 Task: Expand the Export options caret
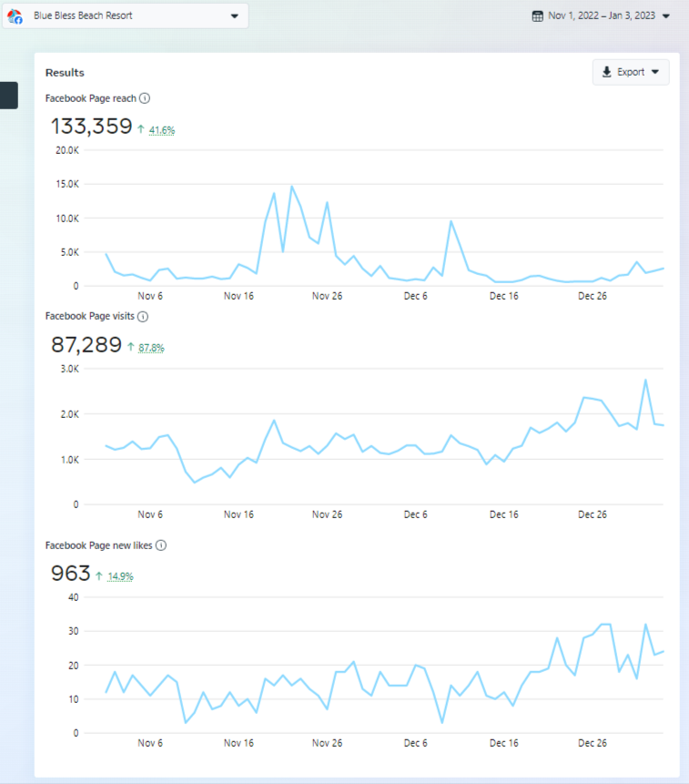(x=654, y=72)
